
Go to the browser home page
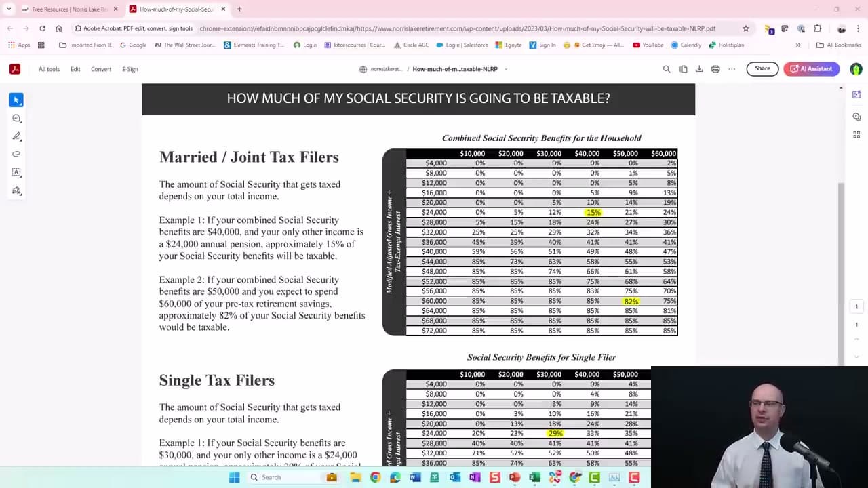pyautogui.click(x=58, y=28)
